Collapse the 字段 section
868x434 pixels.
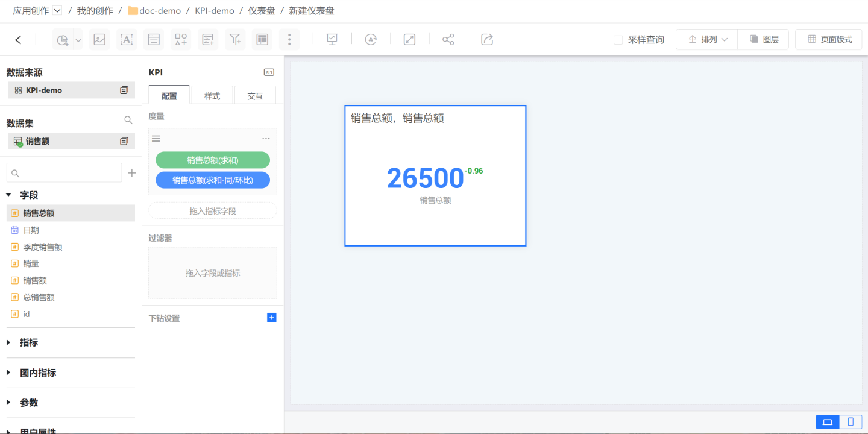coord(8,195)
